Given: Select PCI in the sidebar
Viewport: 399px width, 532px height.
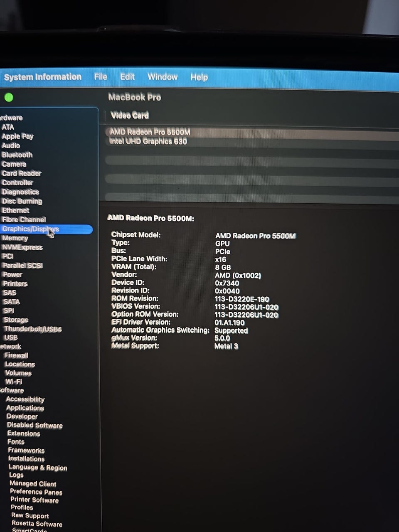Looking at the screenshot, I should click(x=8, y=256).
